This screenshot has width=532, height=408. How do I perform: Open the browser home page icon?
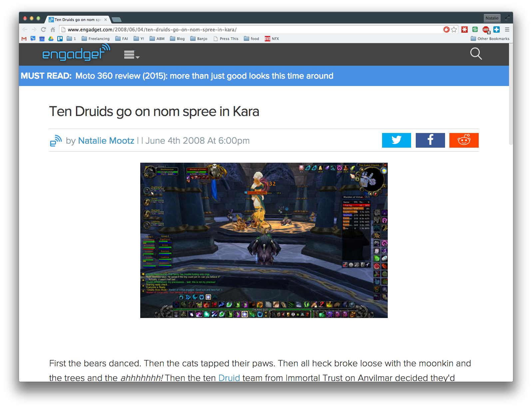(x=53, y=29)
